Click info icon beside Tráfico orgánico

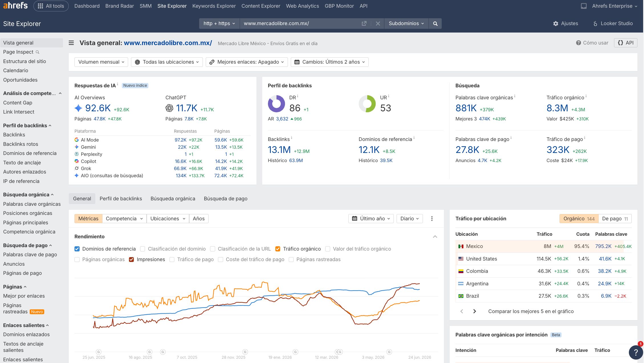click(586, 96)
